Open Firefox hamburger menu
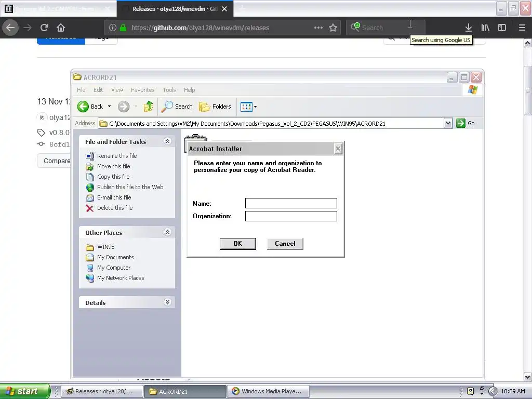The image size is (532, 399). tap(522, 28)
